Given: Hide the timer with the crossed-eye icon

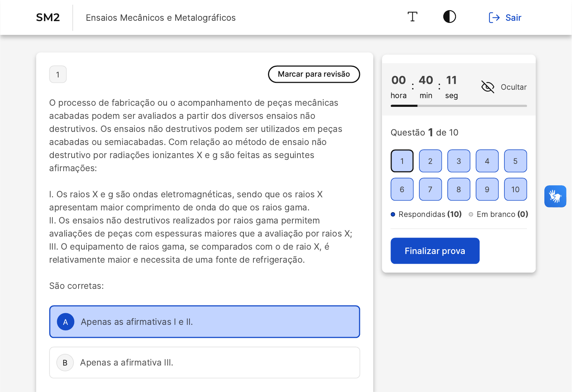Looking at the screenshot, I should (488, 87).
